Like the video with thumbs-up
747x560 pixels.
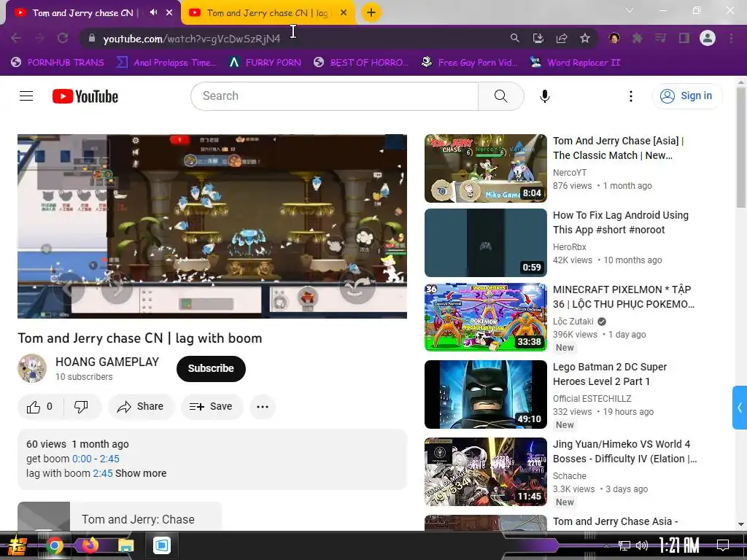coord(39,407)
